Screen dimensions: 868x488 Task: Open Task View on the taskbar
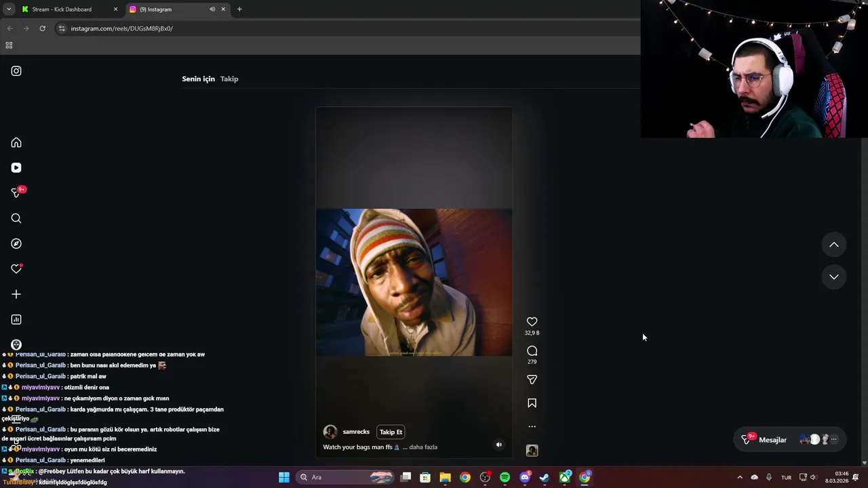406,477
